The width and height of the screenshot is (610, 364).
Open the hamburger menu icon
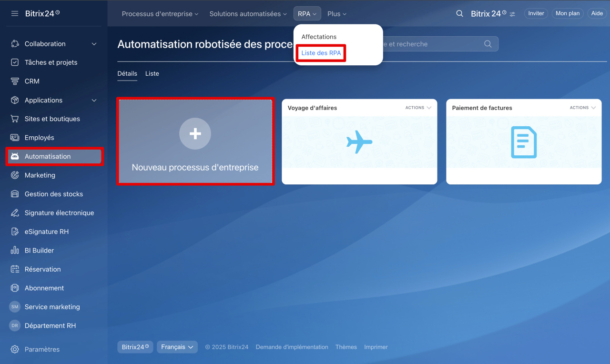15,13
